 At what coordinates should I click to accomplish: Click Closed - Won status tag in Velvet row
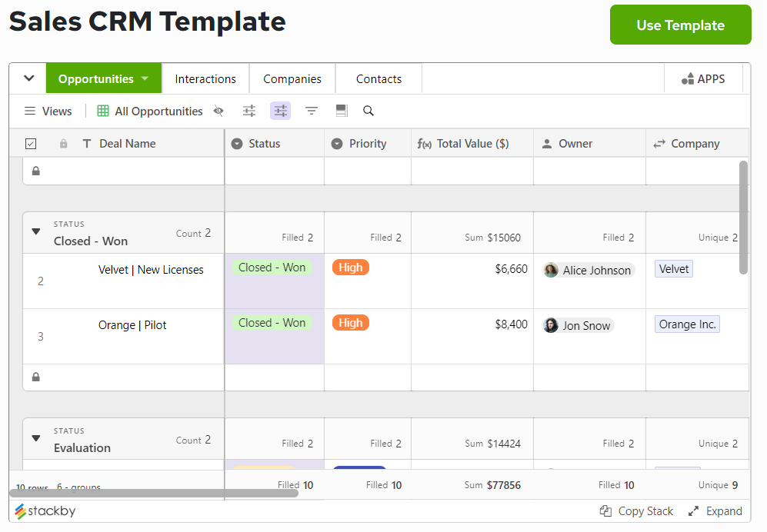coord(272,268)
